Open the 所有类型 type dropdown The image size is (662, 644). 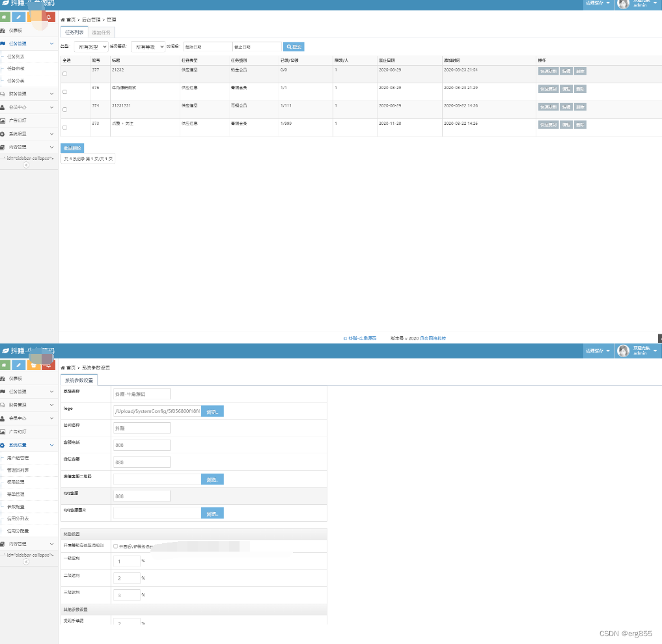90,47
